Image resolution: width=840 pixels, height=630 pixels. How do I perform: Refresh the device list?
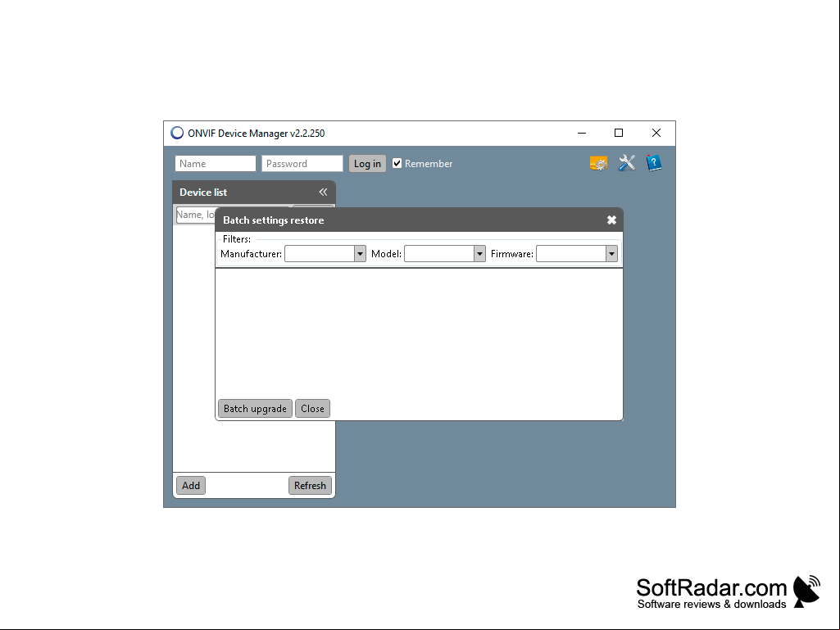pos(310,485)
